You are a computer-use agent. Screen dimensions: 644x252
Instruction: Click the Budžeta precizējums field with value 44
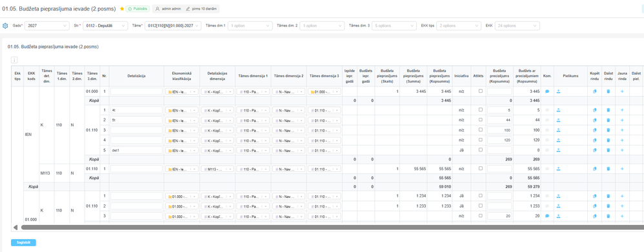500,121
